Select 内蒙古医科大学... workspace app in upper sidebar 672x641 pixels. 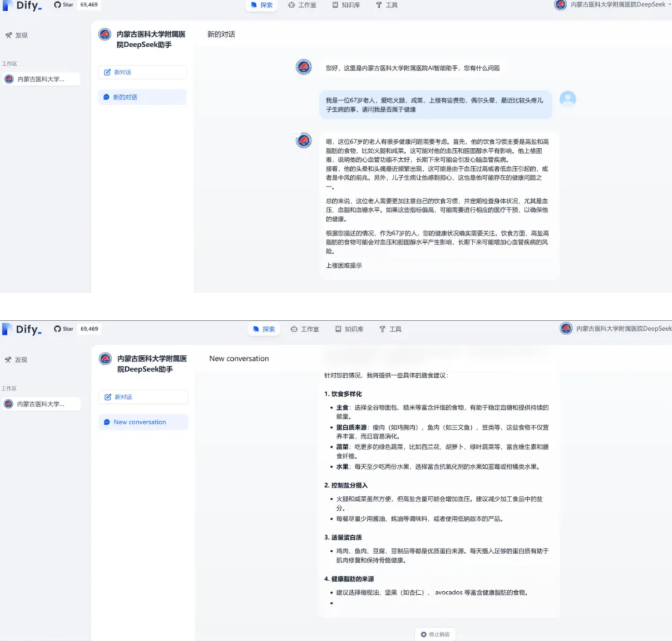pyautogui.click(x=41, y=79)
